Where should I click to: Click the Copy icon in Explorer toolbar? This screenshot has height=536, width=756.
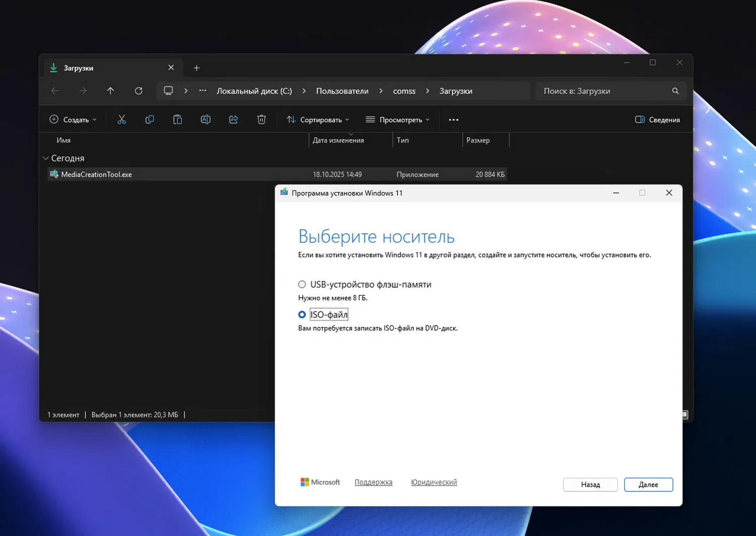pos(150,120)
